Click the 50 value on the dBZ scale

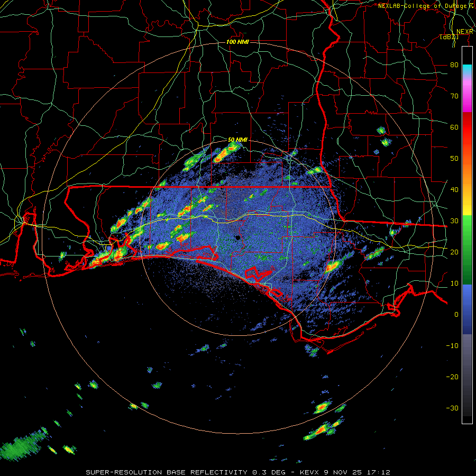click(454, 159)
